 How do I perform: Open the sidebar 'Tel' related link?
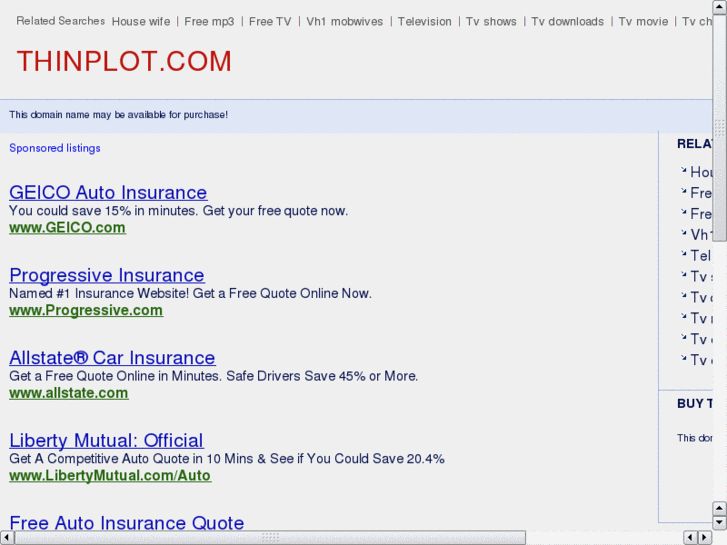tap(701, 256)
